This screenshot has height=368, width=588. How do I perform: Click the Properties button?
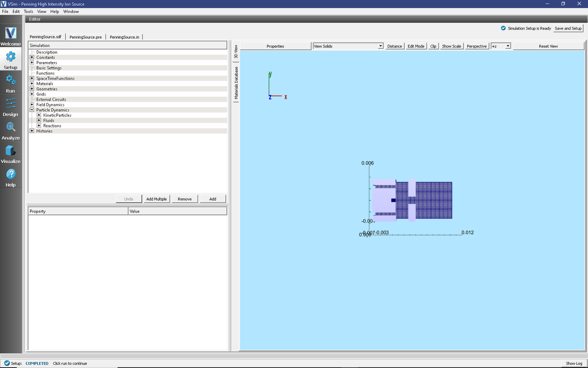[x=275, y=46]
